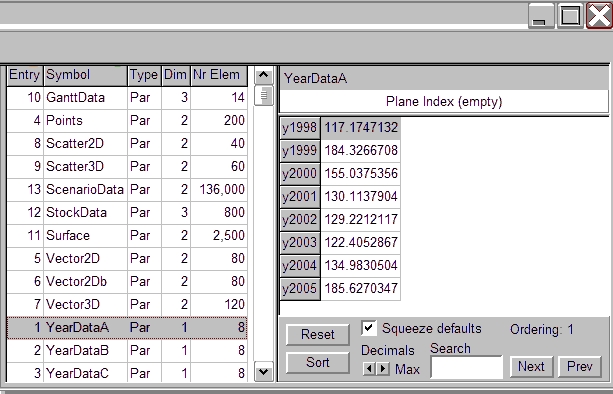Select the GanttData symbol row
The image size is (613, 394).
coord(127,98)
